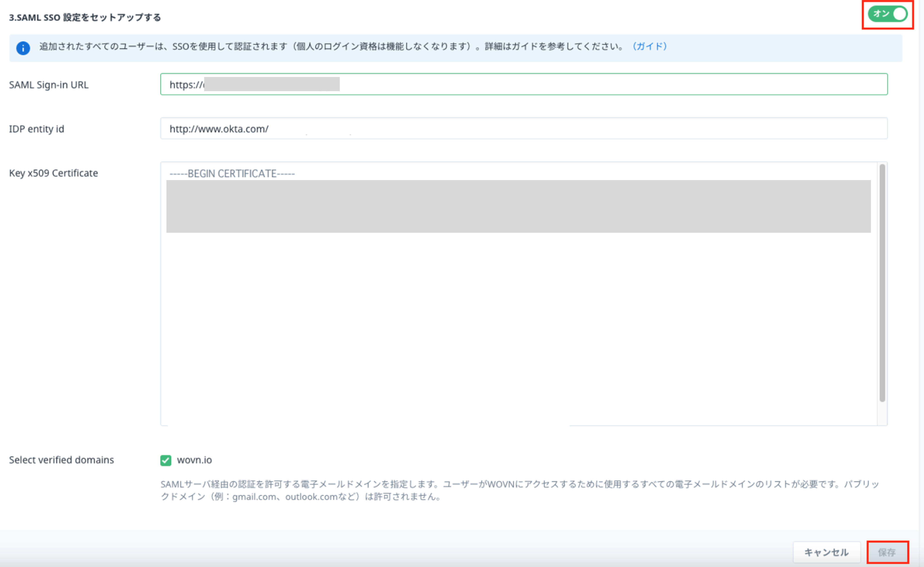This screenshot has width=924, height=567.
Task: Click the white knob of the green toggle
Action: coord(900,14)
